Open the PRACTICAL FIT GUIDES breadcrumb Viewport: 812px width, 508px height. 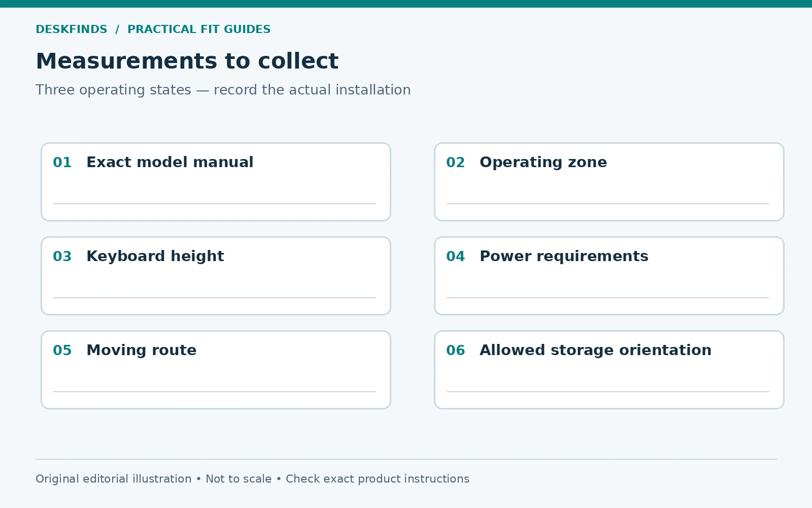point(199,29)
